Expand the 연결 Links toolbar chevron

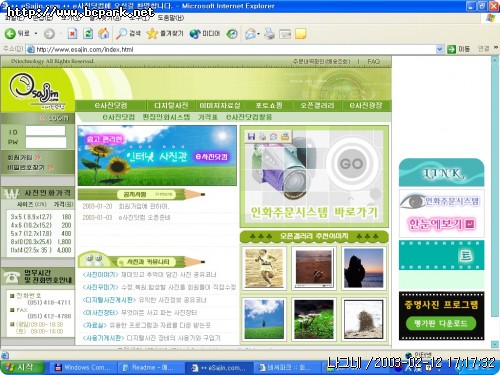point(496,48)
